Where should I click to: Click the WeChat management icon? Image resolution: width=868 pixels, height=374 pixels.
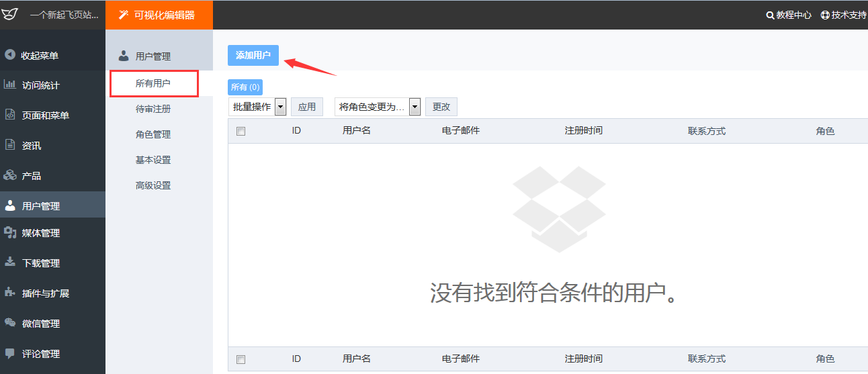click(x=10, y=323)
